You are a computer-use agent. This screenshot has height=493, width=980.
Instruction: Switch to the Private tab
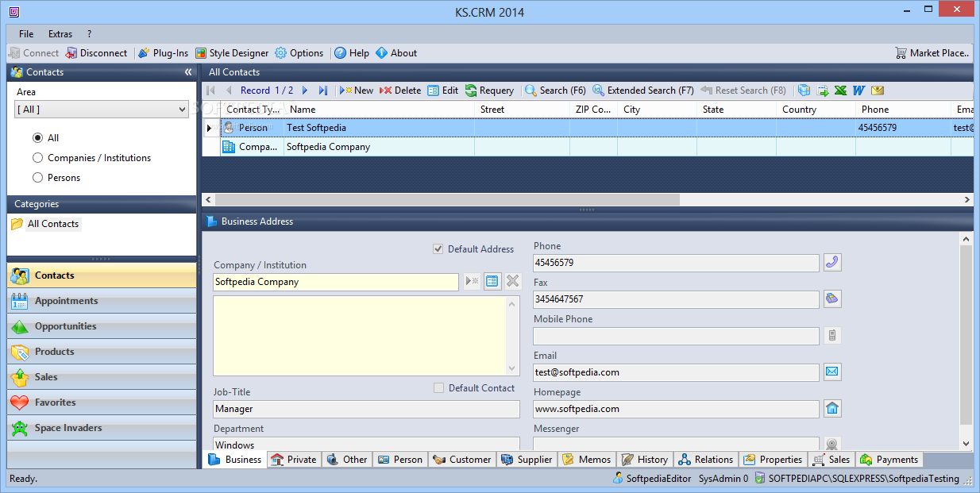tap(294, 460)
